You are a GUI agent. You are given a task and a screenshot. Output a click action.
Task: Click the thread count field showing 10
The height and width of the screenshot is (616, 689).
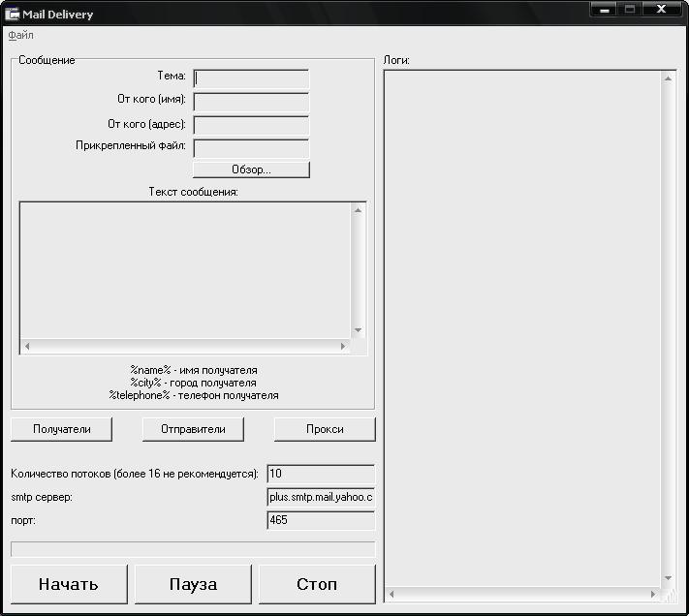click(320, 475)
